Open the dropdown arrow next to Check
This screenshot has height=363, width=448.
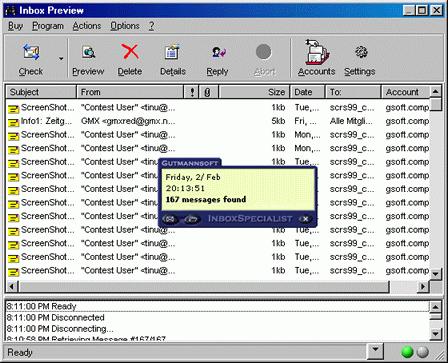[61, 59]
